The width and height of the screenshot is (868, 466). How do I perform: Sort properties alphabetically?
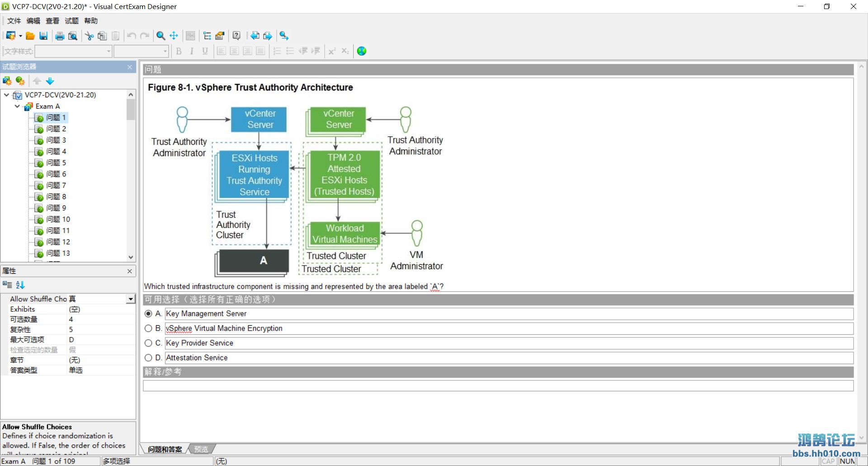(20, 285)
